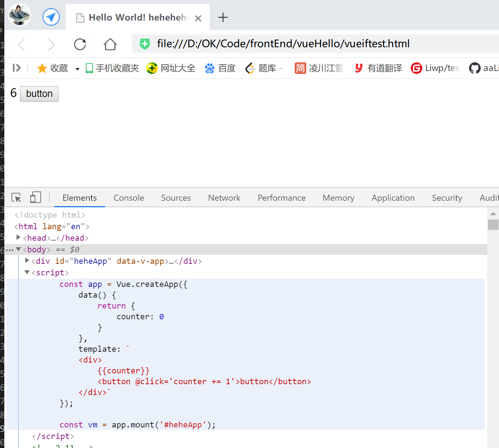Open the GitHub aaLi bookmark
This screenshot has width=499, height=448.
pyautogui.click(x=484, y=68)
